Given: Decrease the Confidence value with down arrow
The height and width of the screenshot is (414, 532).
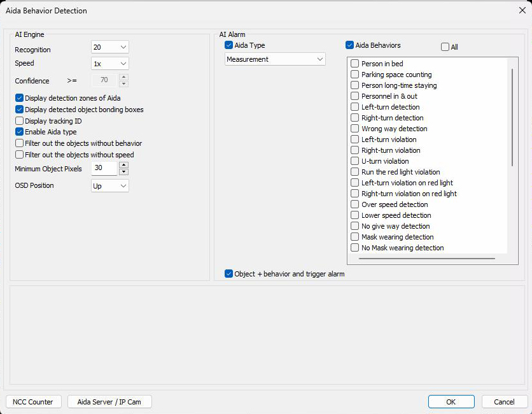Looking at the screenshot, I should point(124,83).
